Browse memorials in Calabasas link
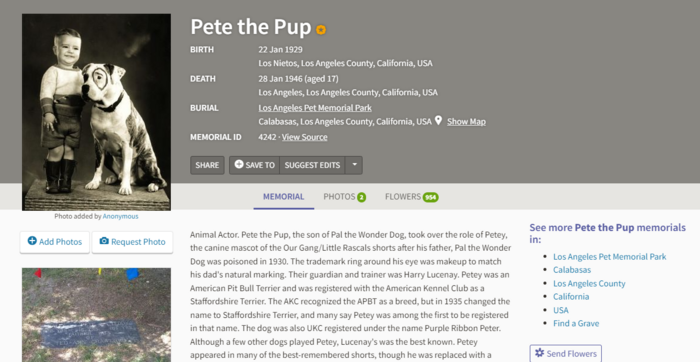 [x=572, y=270]
